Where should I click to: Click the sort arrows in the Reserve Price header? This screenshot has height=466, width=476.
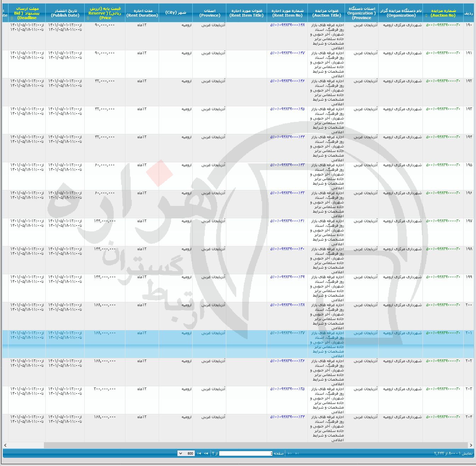pyautogui.click(x=88, y=18)
